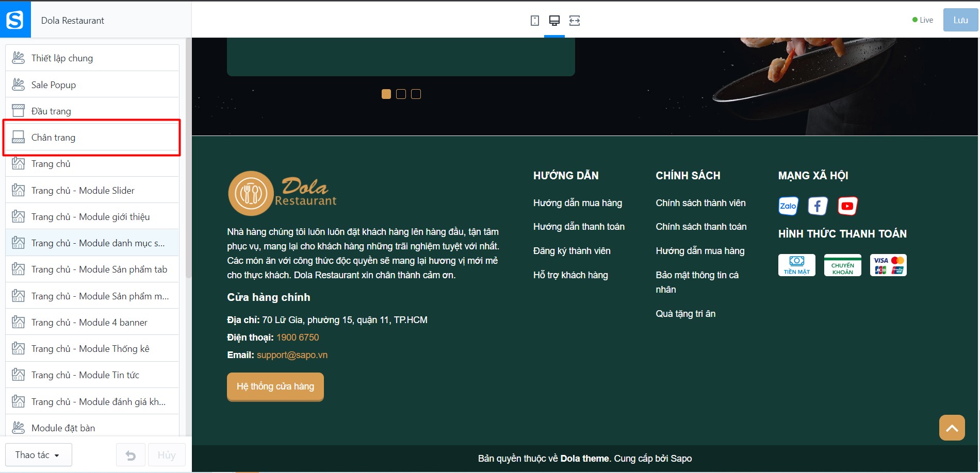Click the Hủy cancel button

coord(167,455)
